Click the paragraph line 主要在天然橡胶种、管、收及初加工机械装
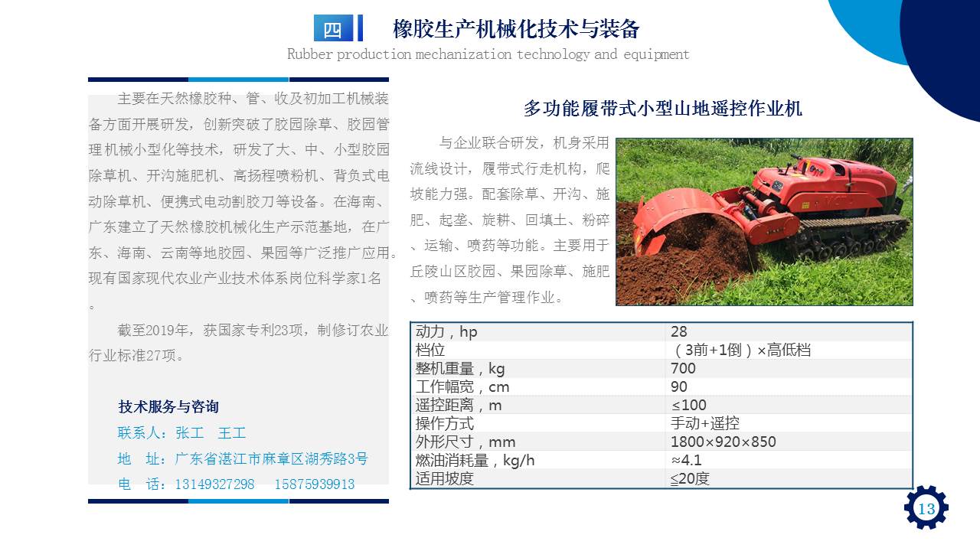 point(253,99)
